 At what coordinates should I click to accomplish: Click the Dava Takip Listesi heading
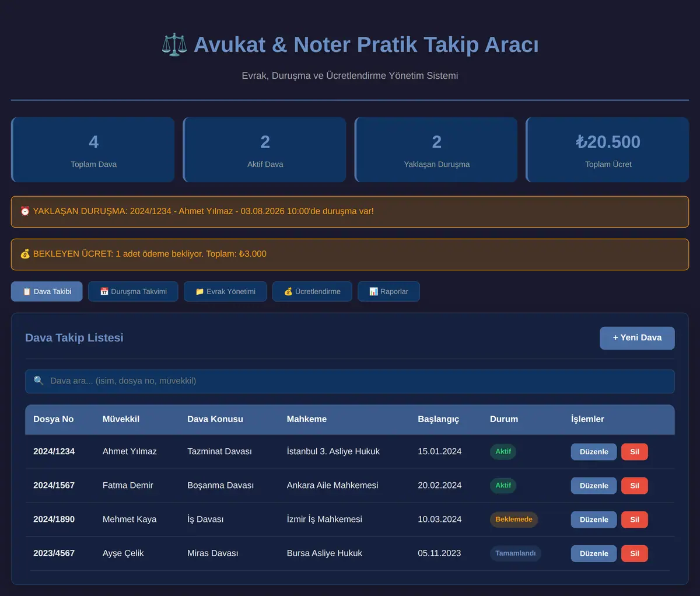(74, 338)
